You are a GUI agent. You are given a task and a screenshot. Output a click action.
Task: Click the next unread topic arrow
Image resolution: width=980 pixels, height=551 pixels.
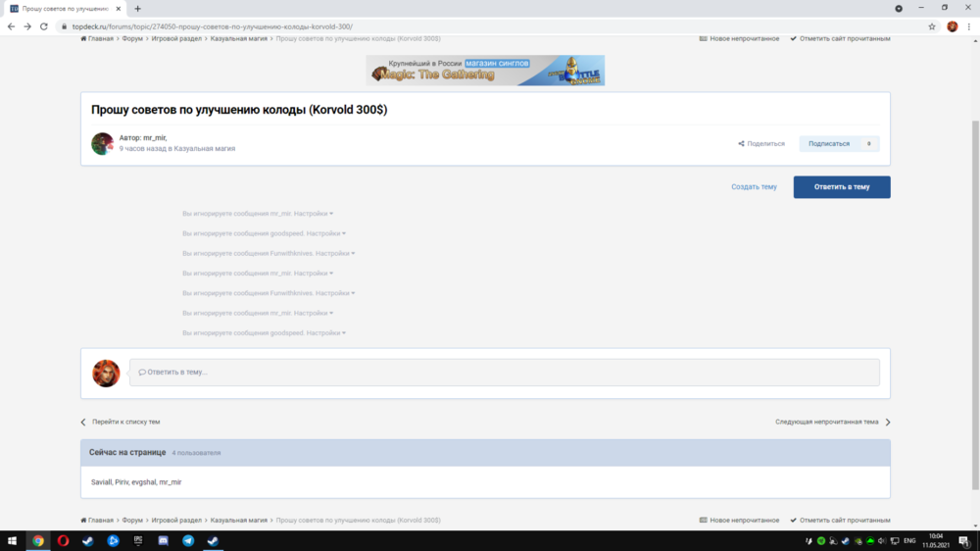point(887,422)
